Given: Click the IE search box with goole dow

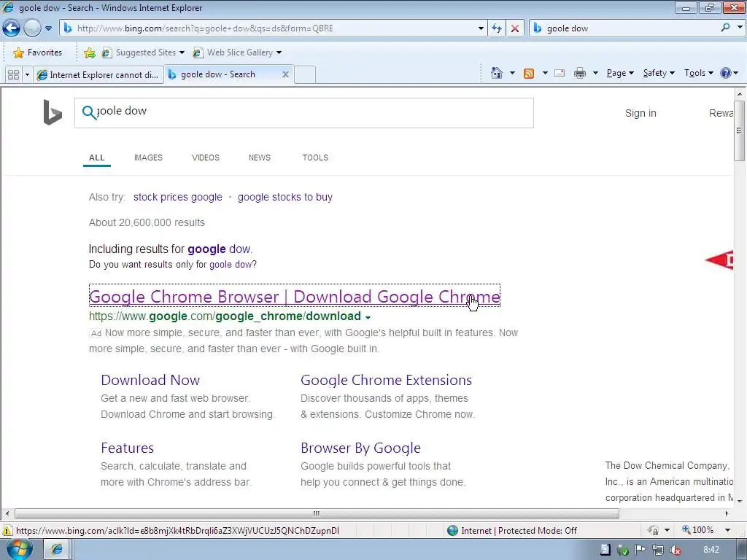Looking at the screenshot, I should (x=624, y=28).
